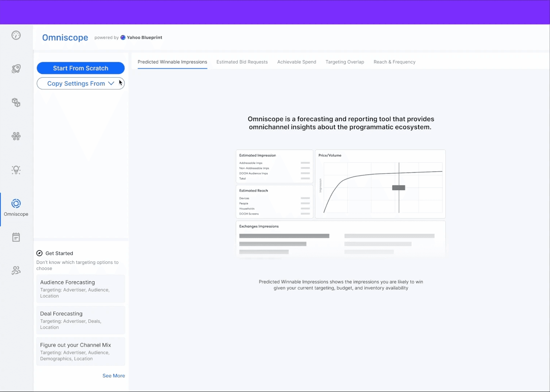Click Start From Scratch button
This screenshot has height=392, width=550.
tap(81, 68)
